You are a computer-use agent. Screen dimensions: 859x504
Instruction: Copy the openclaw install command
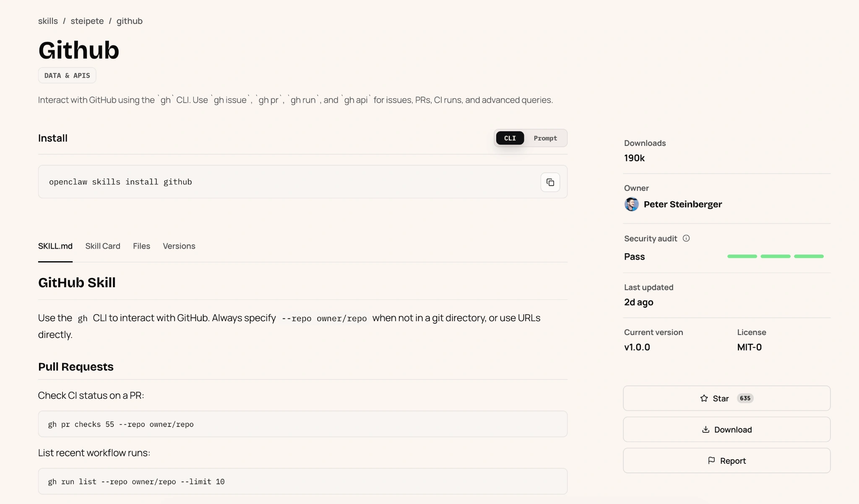click(550, 182)
